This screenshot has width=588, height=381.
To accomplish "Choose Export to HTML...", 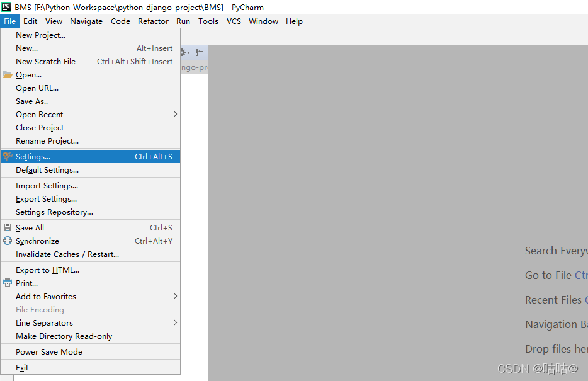I will [91, 270].
